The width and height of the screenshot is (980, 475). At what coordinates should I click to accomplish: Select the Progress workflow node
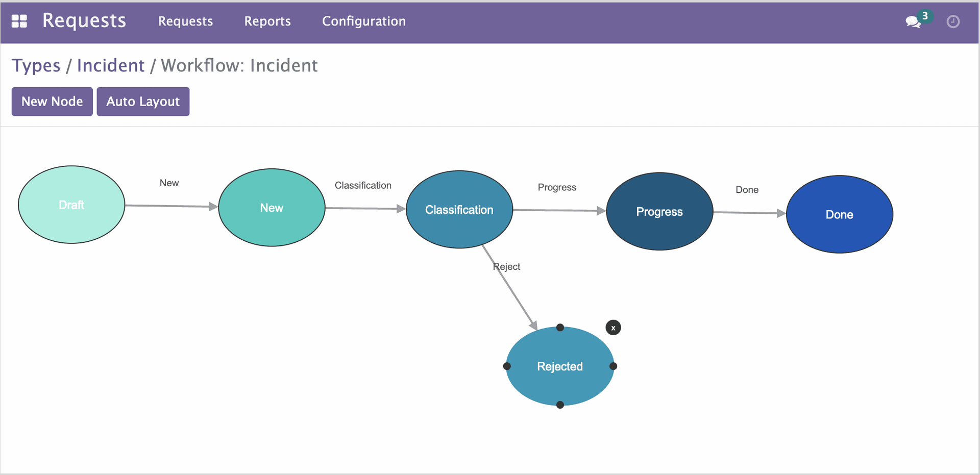click(x=659, y=212)
